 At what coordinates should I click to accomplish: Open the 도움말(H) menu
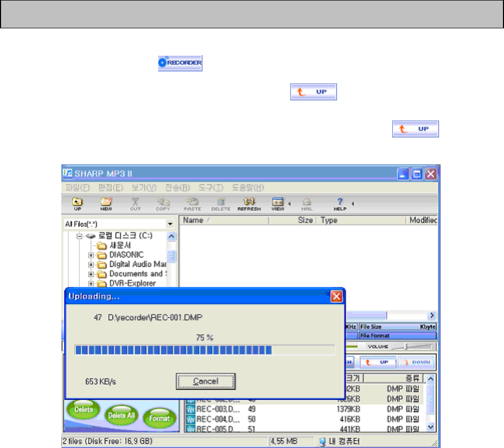coord(248,187)
